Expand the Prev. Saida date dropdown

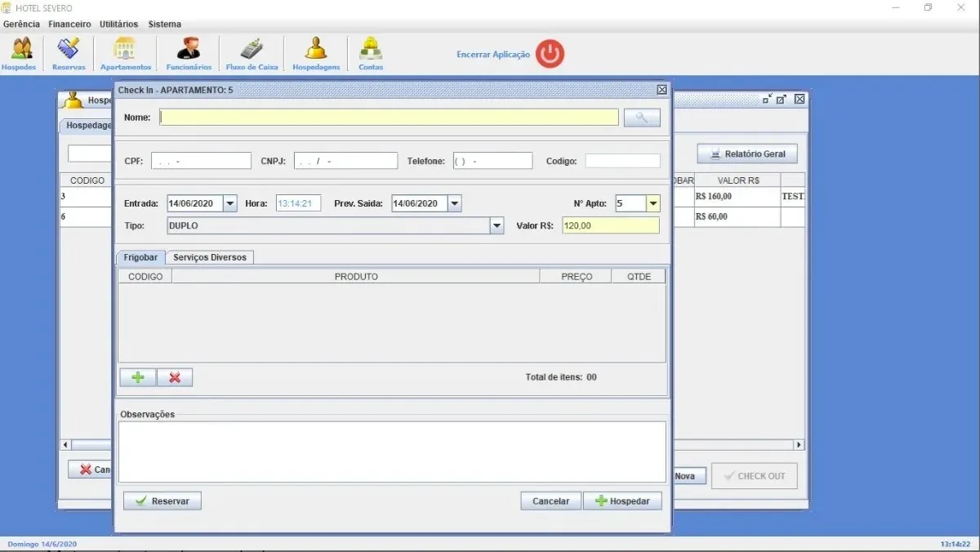click(x=454, y=203)
